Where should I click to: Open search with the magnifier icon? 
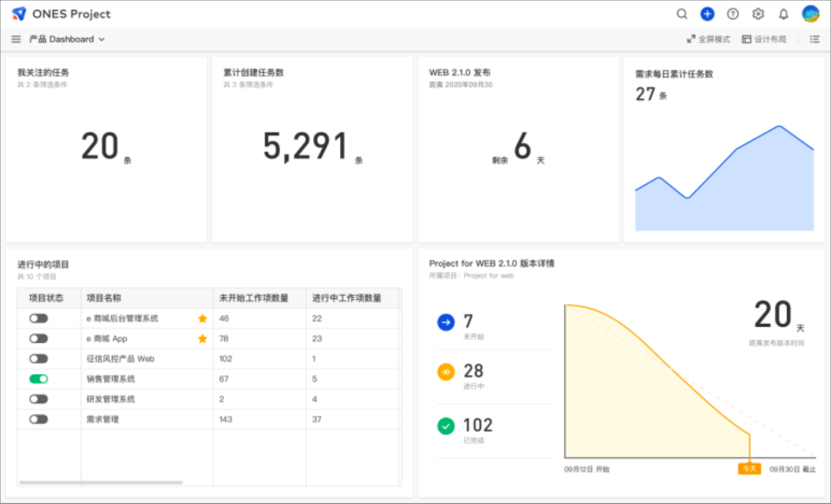(x=682, y=14)
